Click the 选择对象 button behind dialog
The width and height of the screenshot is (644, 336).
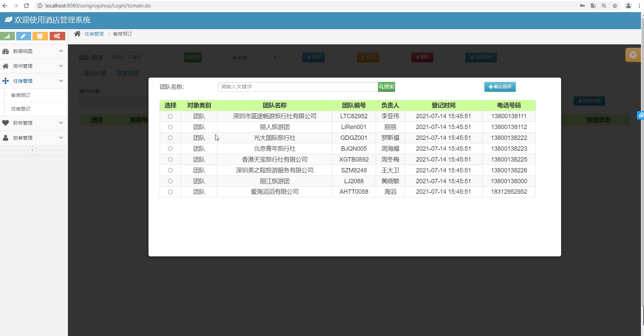pyautogui.click(x=589, y=101)
